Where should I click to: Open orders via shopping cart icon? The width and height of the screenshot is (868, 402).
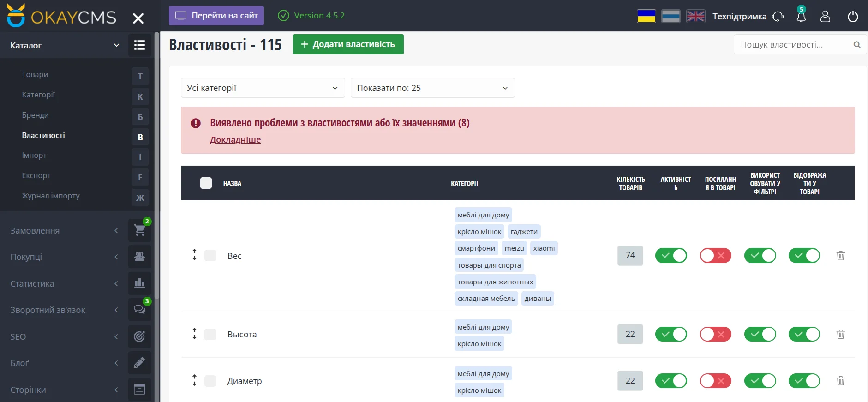[x=139, y=230]
